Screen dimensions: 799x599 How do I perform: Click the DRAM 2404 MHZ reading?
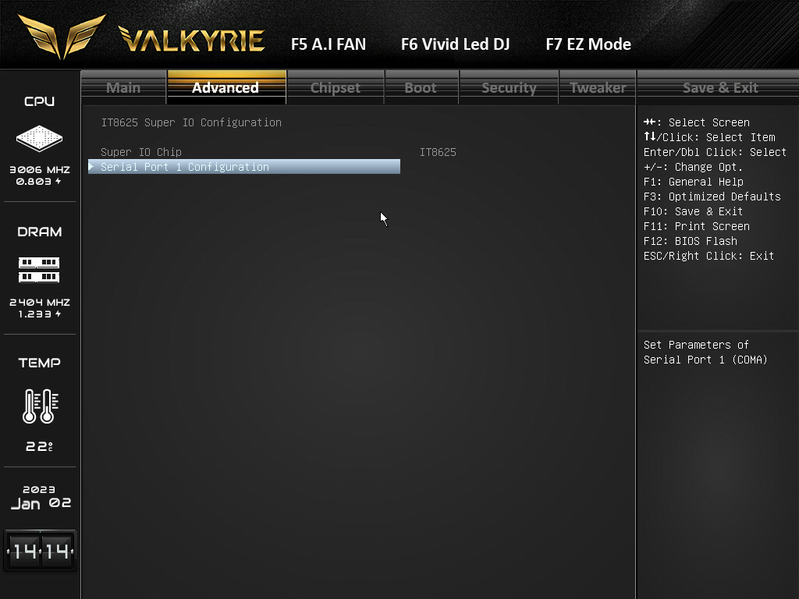click(x=40, y=302)
